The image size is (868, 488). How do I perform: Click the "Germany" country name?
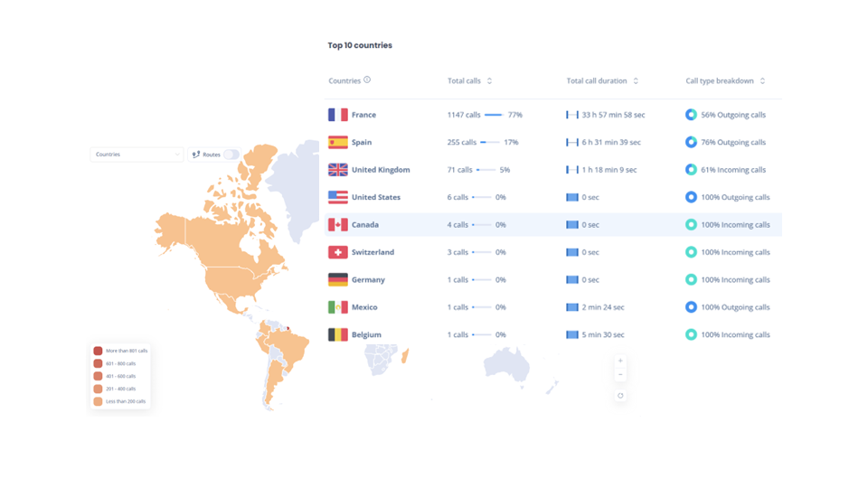click(368, 279)
